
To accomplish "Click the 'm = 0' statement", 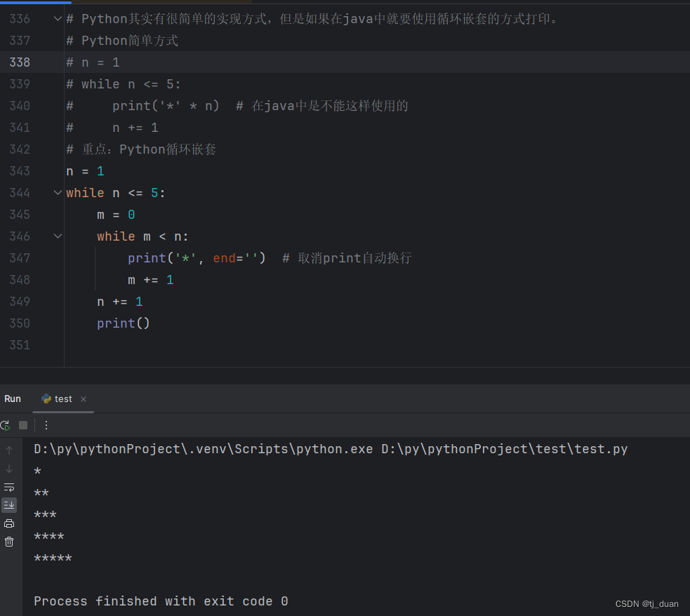I will [x=116, y=215].
